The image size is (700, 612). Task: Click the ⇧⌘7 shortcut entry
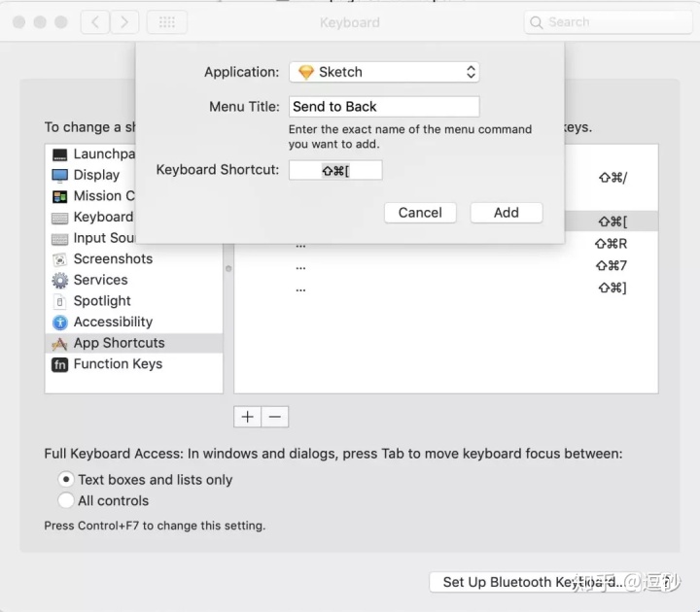[x=611, y=266]
